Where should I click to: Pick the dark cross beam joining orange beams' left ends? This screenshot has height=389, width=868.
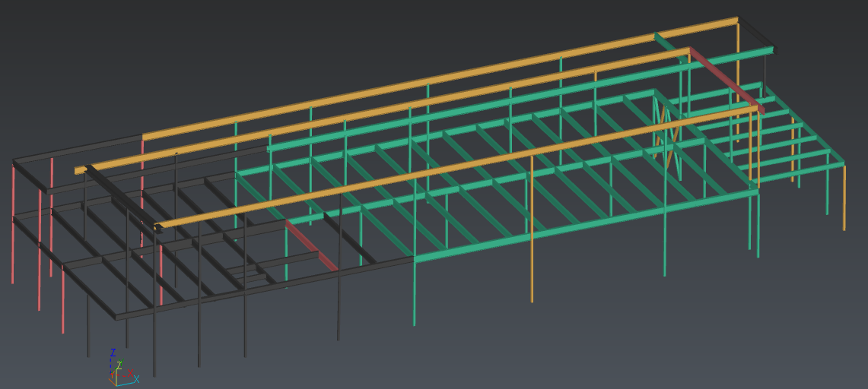click(122, 195)
